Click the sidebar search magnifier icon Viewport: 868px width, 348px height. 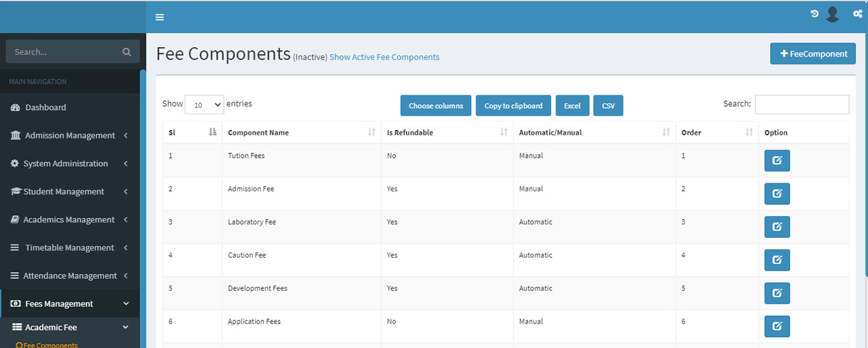click(126, 52)
